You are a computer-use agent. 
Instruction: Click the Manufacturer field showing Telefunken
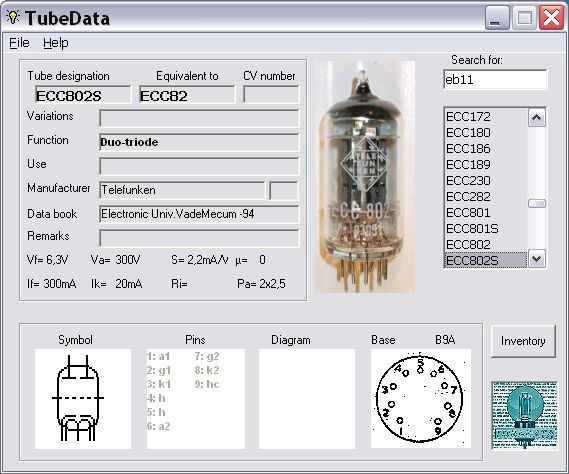coord(182,190)
